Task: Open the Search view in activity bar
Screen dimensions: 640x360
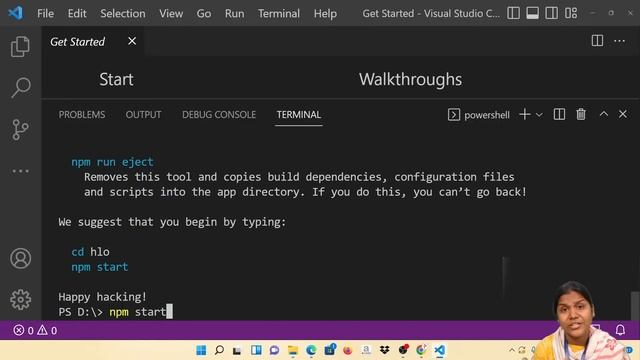Action: [20, 87]
